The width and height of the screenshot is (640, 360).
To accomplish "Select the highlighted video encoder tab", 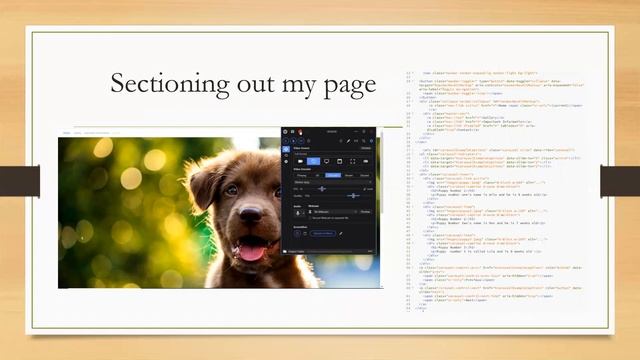I will (333, 175).
